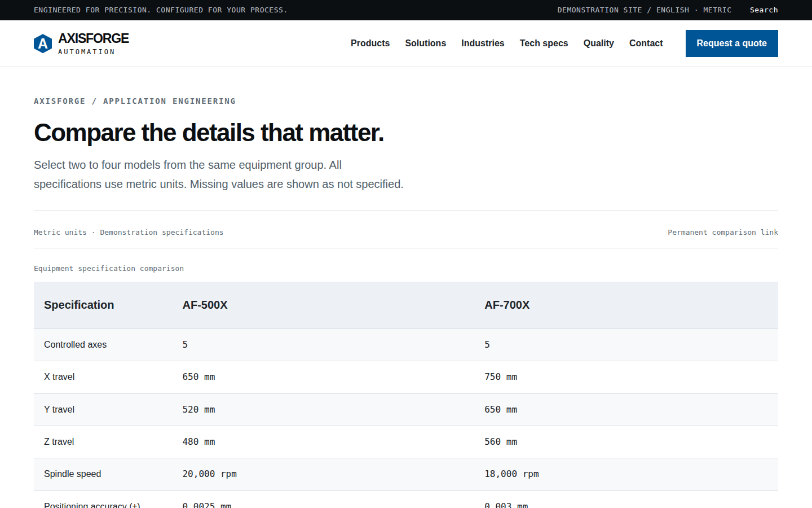This screenshot has width=812, height=508.
Task: Click the METRIC units option
Action: click(x=717, y=10)
